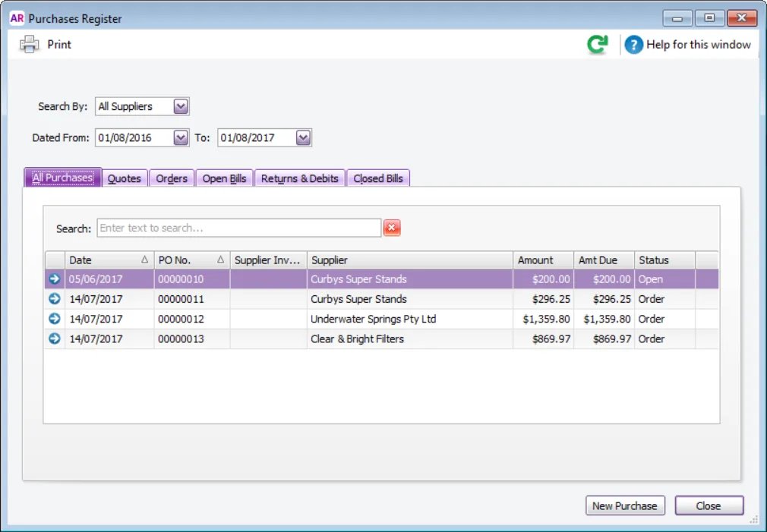This screenshot has width=767, height=532.
Task: Open purchase 00000010 via its arrow icon
Action: tap(54, 279)
